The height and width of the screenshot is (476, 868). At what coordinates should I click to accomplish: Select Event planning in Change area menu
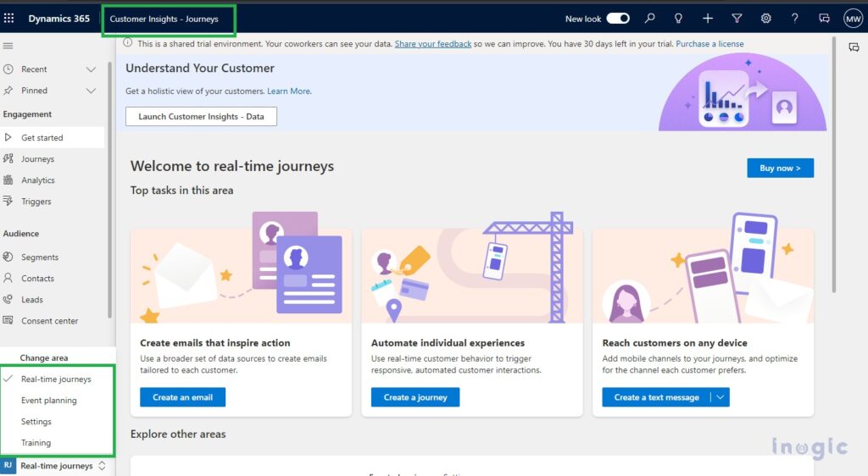click(x=49, y=401)
